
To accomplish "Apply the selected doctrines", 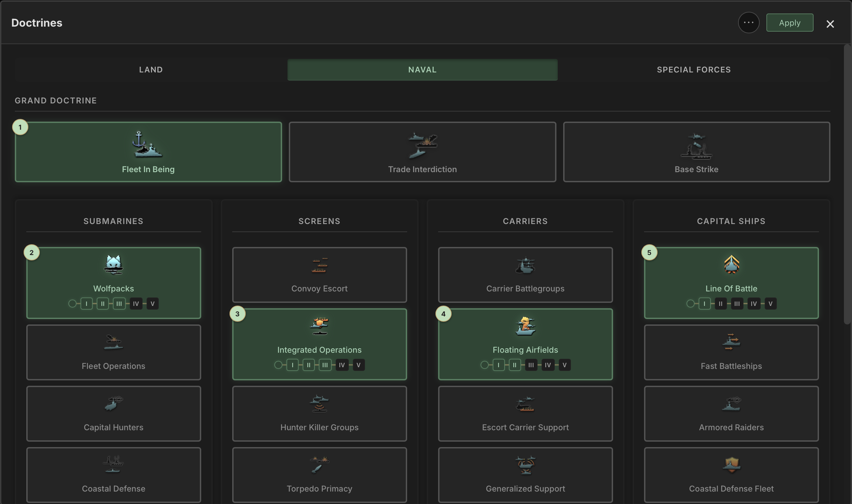I will tap(790, 23).
